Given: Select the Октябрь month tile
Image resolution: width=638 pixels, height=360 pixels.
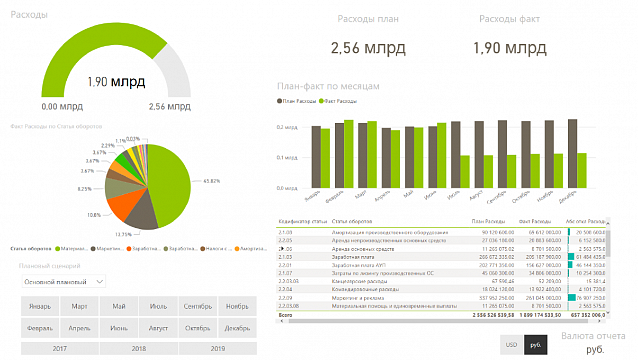Looking at the screenshot, I should coord(198,328).
